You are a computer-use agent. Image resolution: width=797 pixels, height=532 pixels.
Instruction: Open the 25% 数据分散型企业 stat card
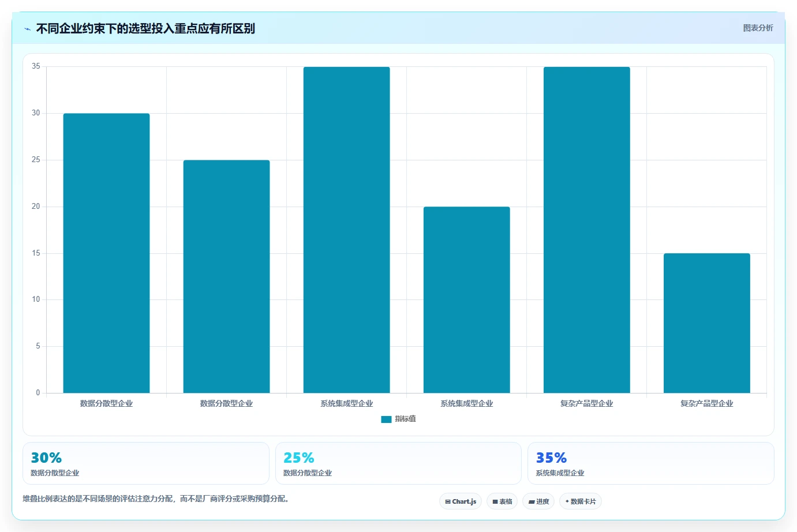point(398,463)
